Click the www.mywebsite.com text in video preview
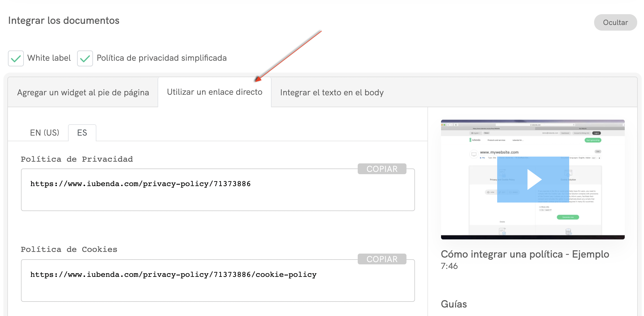Screen dimensions: 644x316 (499, 152)
